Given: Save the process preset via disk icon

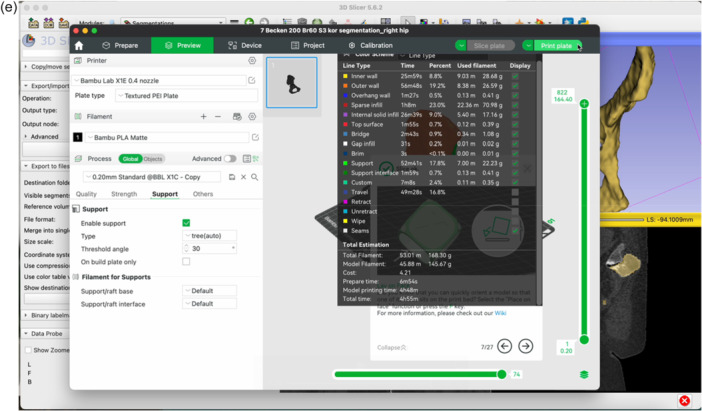Looking at the screenshot, I should pos(232,177).
